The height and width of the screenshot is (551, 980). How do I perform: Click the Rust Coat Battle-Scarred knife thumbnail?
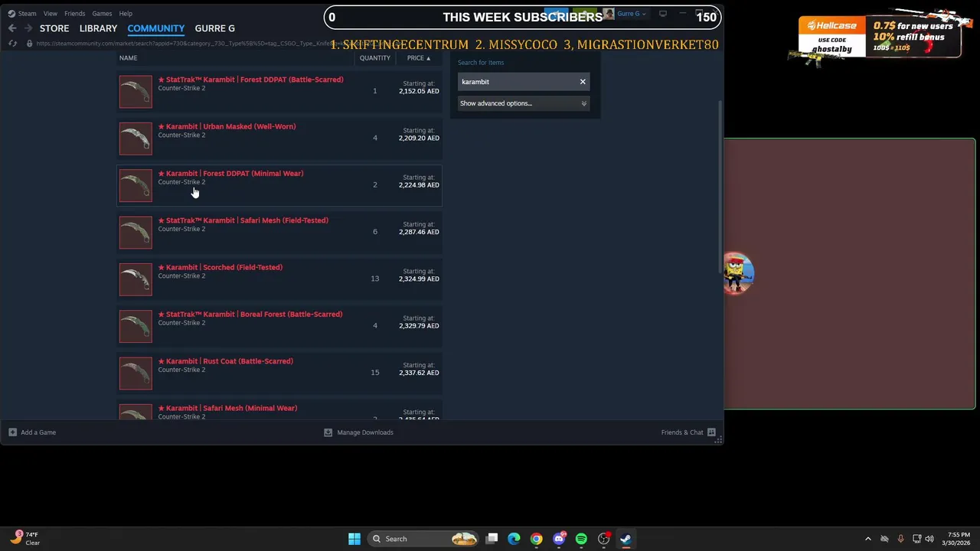tap(136, 373)
